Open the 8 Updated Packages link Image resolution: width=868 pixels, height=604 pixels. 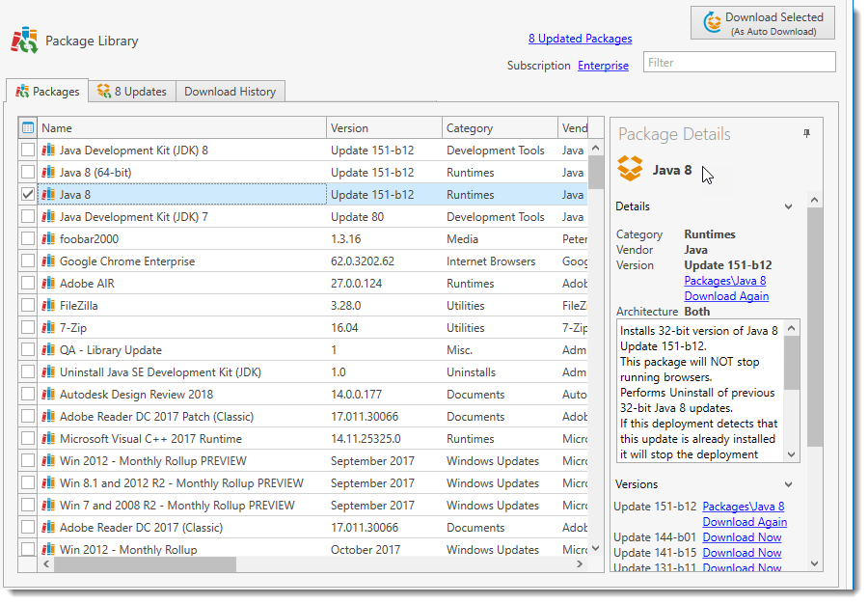(x=580, y=39)
